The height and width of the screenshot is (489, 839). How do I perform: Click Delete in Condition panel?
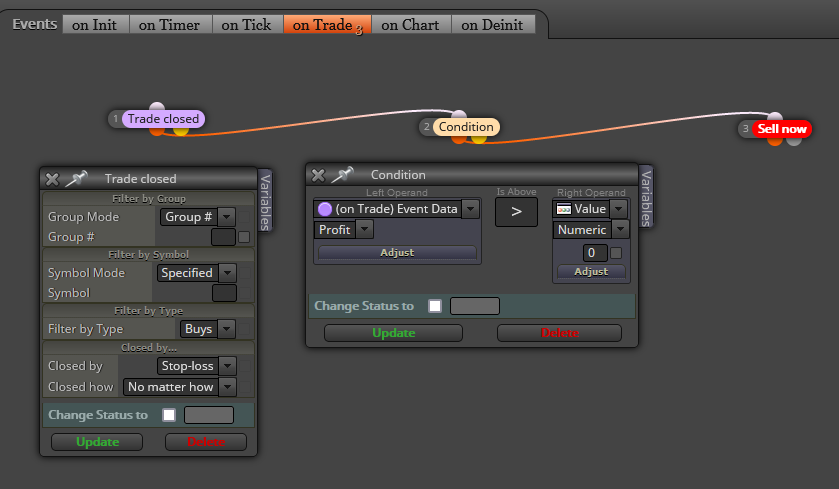click(559, 333)
